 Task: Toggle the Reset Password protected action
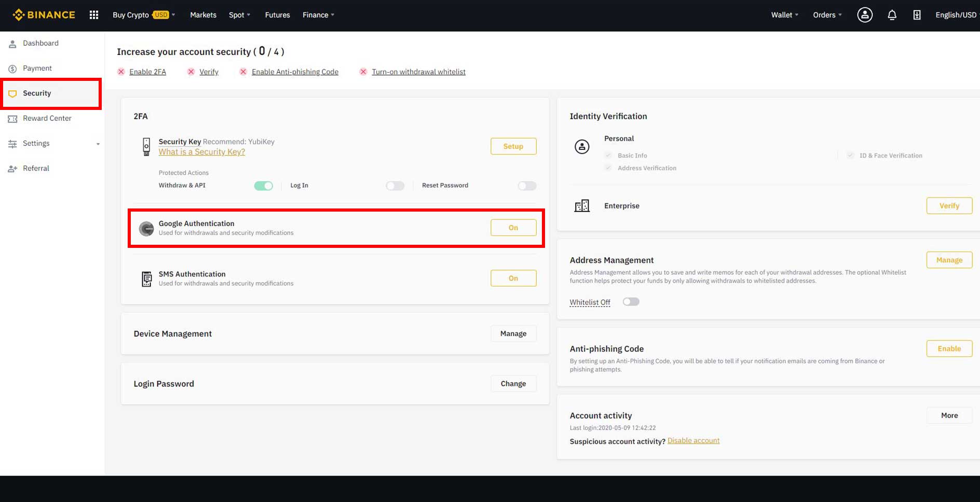tap(527, 186)
